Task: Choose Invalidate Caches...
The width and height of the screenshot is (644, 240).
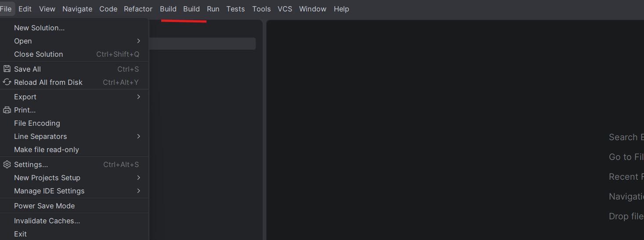Action: click(74, 221)
